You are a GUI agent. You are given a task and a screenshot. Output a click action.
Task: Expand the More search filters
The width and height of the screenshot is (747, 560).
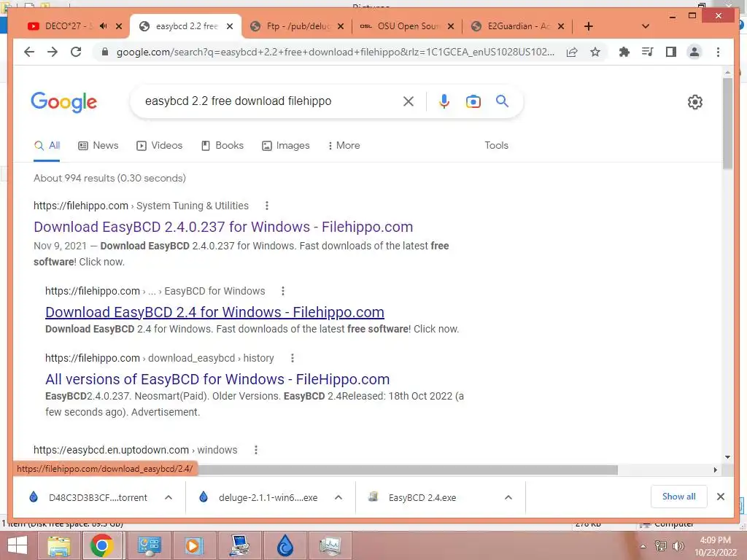[x=344, y=146]
